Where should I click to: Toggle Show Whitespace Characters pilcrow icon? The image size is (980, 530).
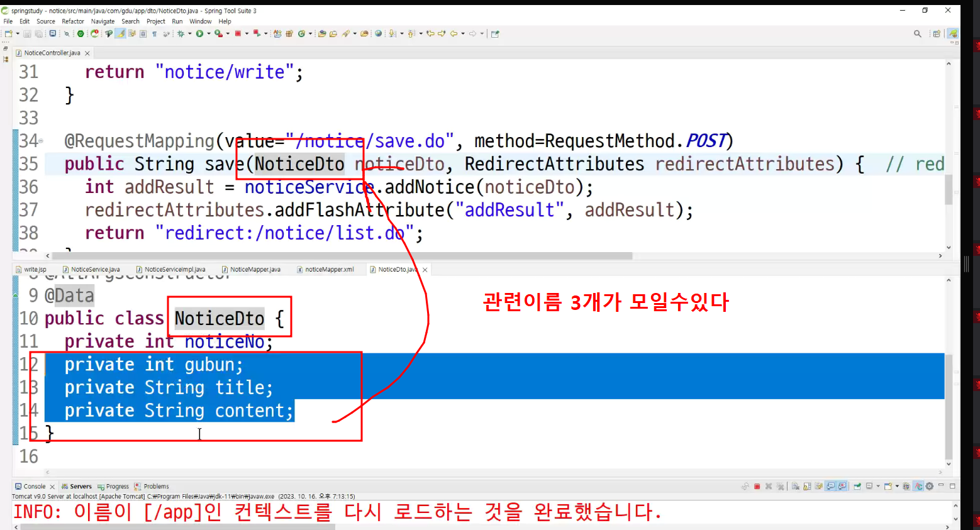pyautogui.click(x=154, y=34)
